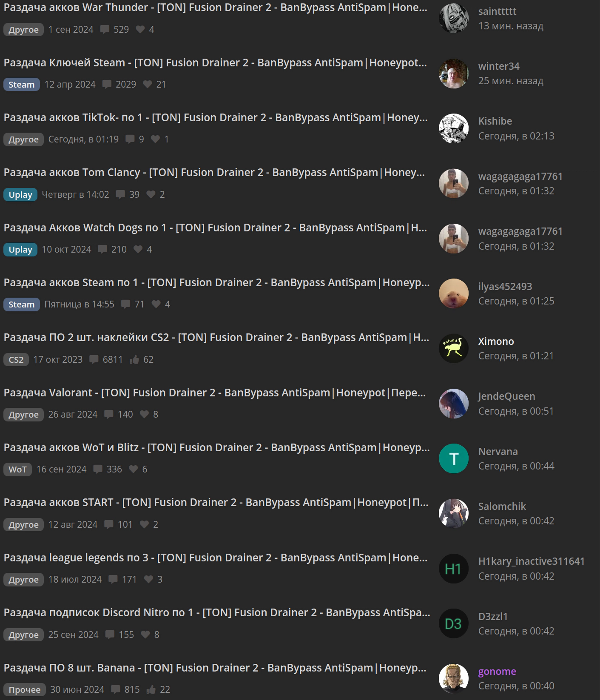This screenshot has height=700, width=600.
Task: Click the comments icon showing 2029 replies
Action: (107, 84)
